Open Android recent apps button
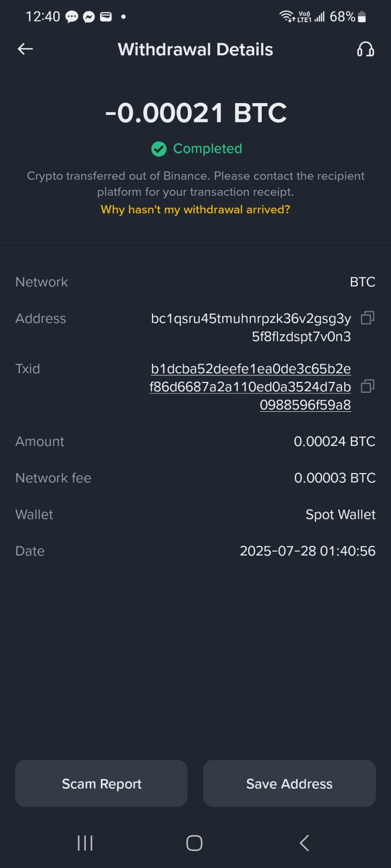This screenshot has width=391, height=868. tap(85, 843)
